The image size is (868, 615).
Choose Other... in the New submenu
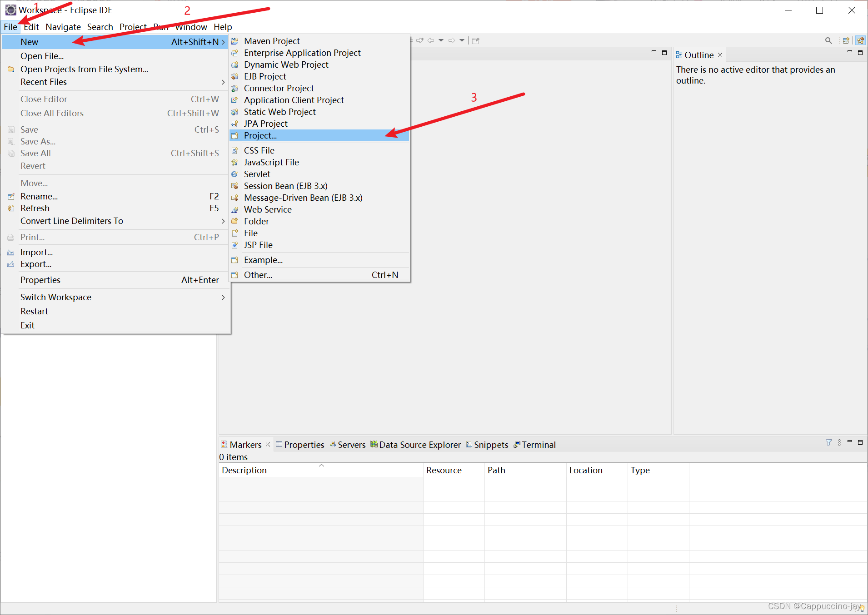click(x=320, y=275)
